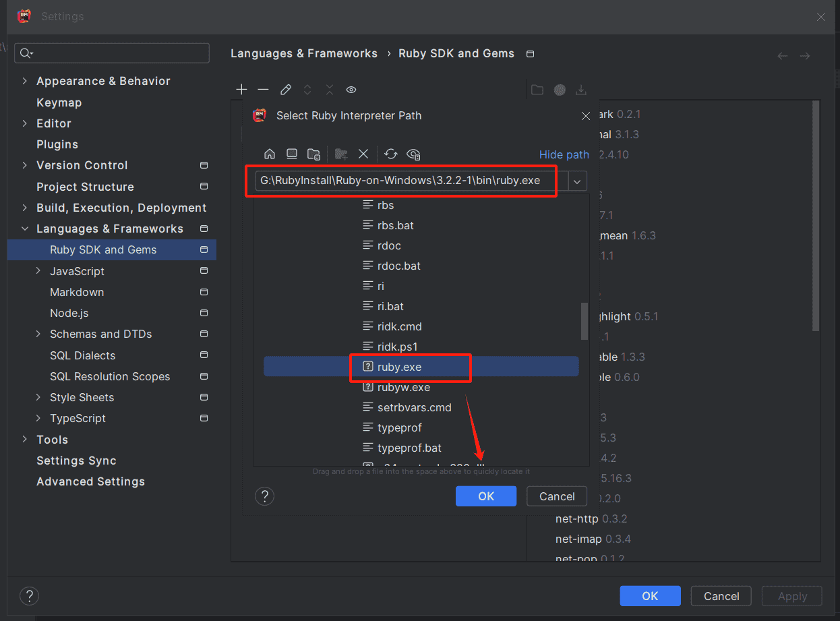Click the delete (X) icon in path dialog toolbar
Screen dimensions: 840x621
[x=363, y=154]
